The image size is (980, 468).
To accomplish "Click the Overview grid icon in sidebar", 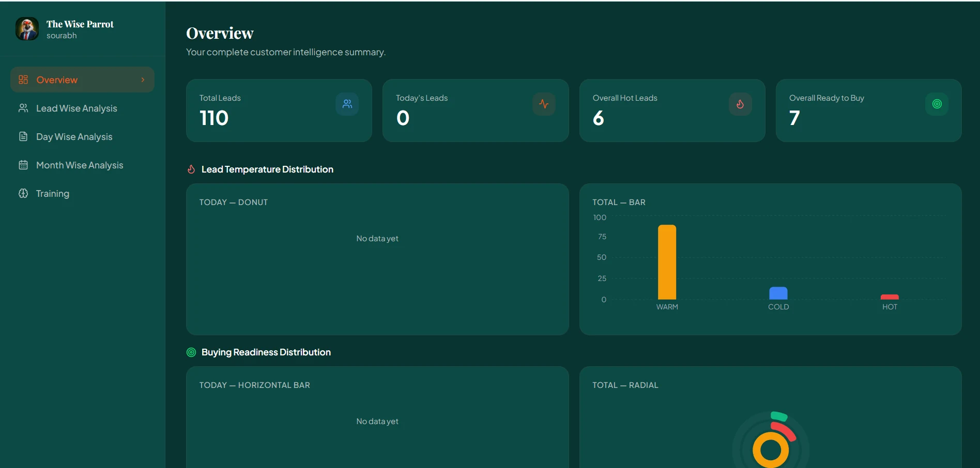I will point(23,80).
